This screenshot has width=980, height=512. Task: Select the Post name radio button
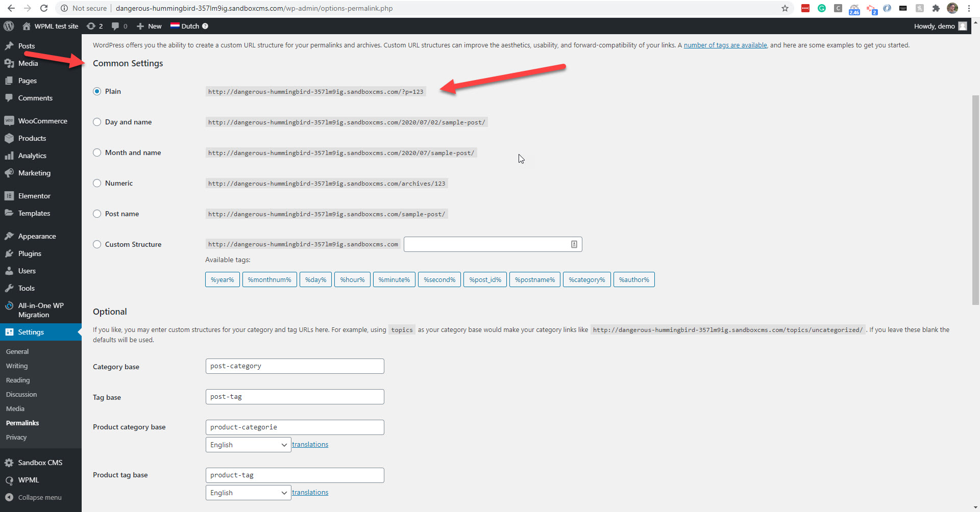pos(97,214)
